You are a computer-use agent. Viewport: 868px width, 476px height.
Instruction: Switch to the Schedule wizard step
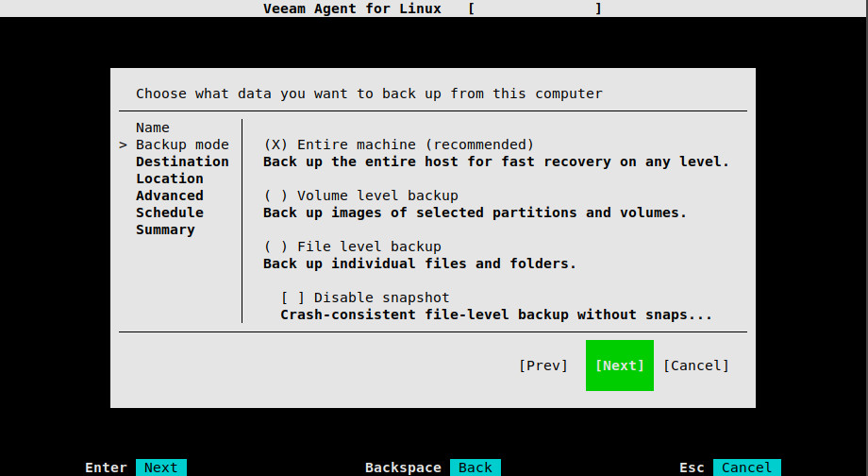(170, 212)
